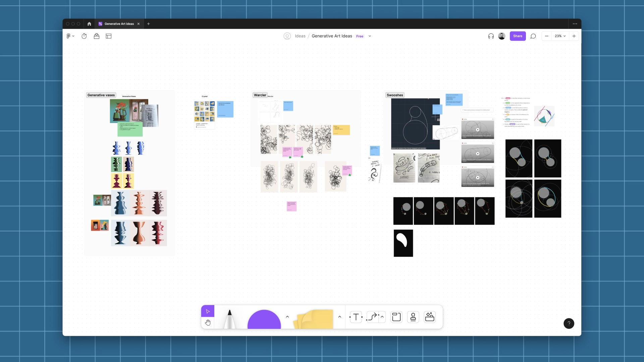Expand the shape options toolbar chevron
Image resolution: width=644 pixels, height=362 pixels.
pyautogui.click(x=287, y=317)
